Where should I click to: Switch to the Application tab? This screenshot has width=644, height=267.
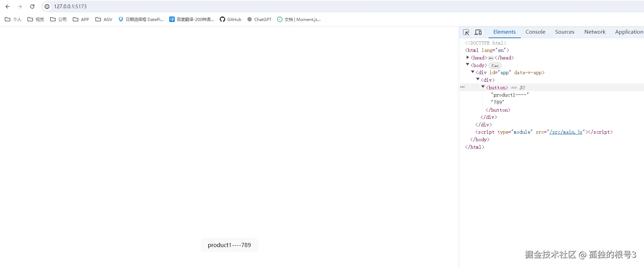point(629,32)
